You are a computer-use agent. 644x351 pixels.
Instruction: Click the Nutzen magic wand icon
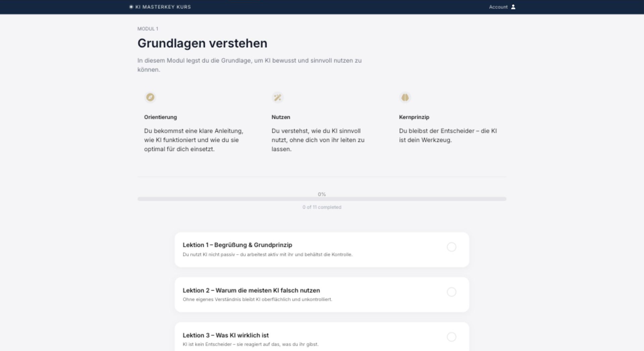[278, 98]
